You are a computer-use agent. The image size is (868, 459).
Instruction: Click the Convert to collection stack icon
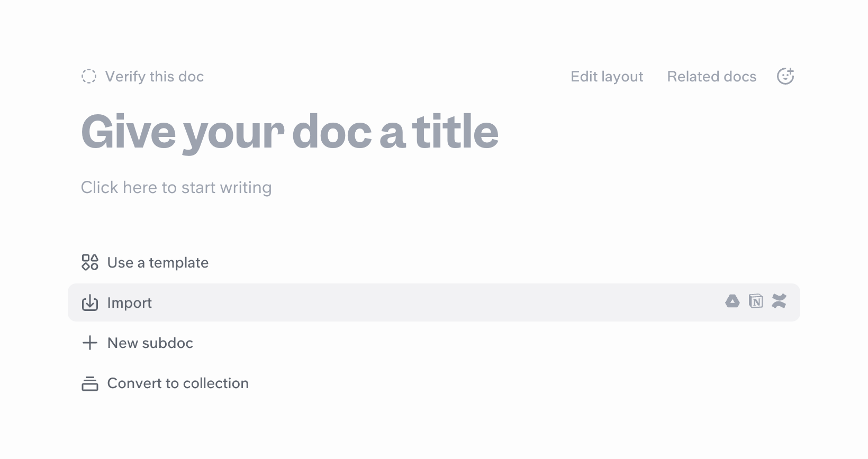(x=90, y=383)
